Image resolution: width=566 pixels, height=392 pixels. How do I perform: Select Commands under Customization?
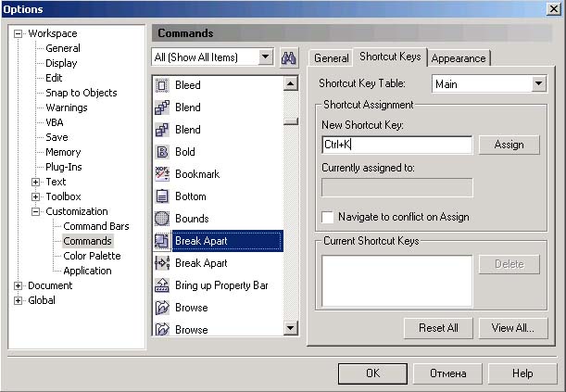coord(87,241)
